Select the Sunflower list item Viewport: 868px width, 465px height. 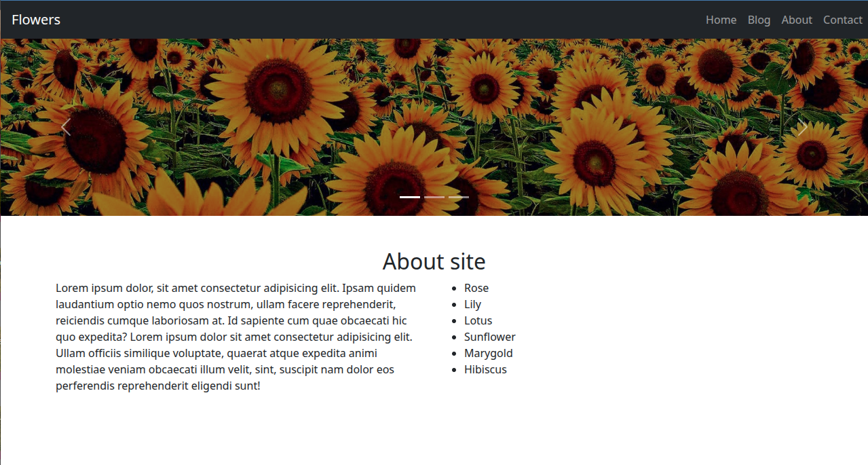coord(489,337)
